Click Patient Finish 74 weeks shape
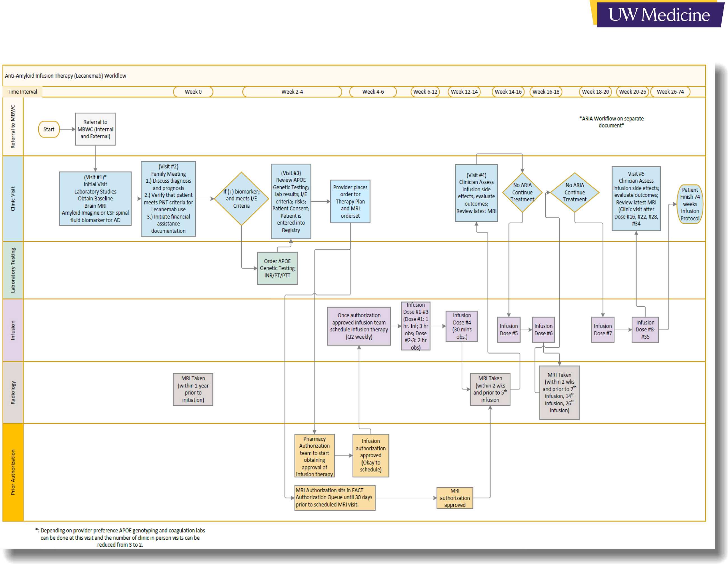 point(690,204)
